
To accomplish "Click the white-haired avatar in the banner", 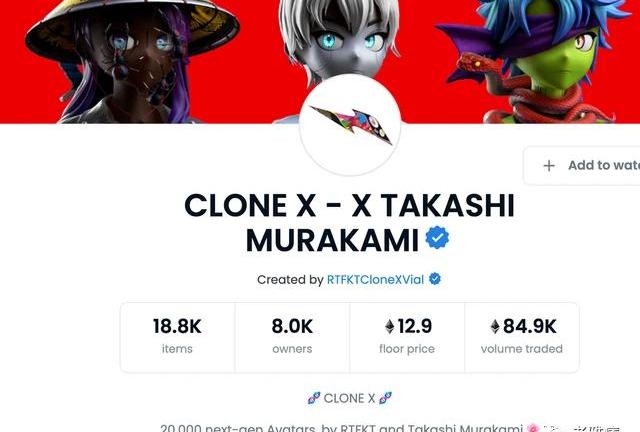I will 341,41.
